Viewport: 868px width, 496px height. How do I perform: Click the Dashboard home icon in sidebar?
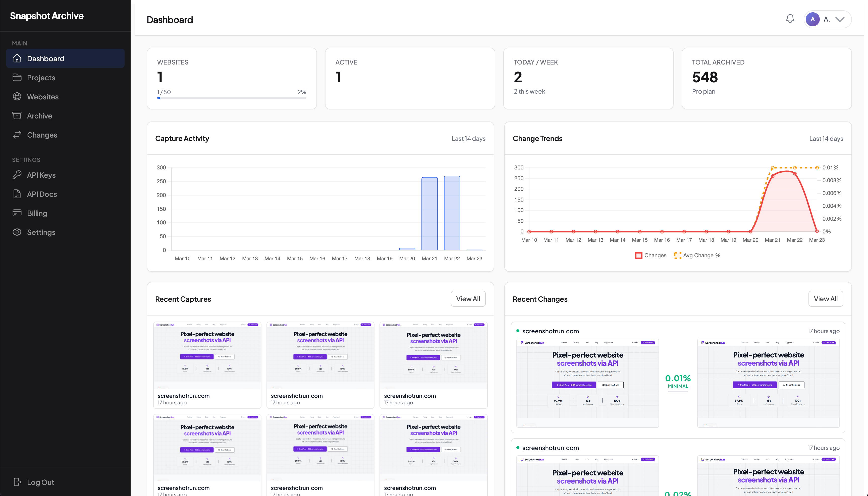17,58
